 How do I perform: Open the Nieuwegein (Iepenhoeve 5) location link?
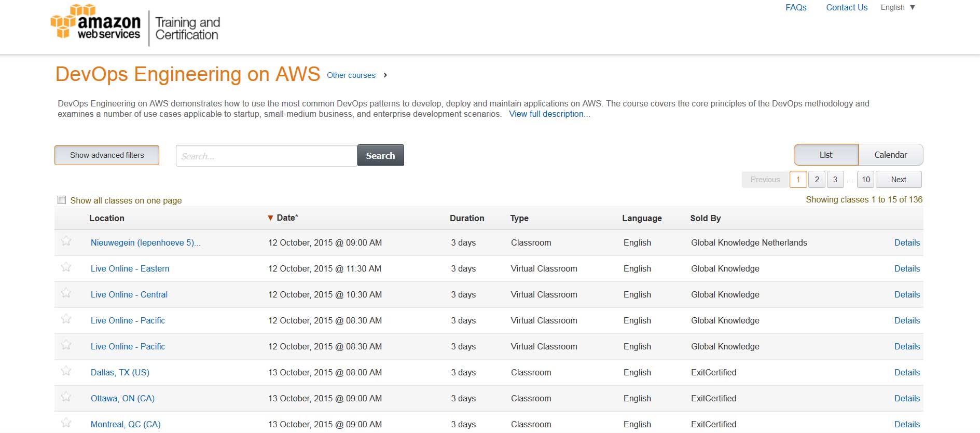(x=145, y=242)
